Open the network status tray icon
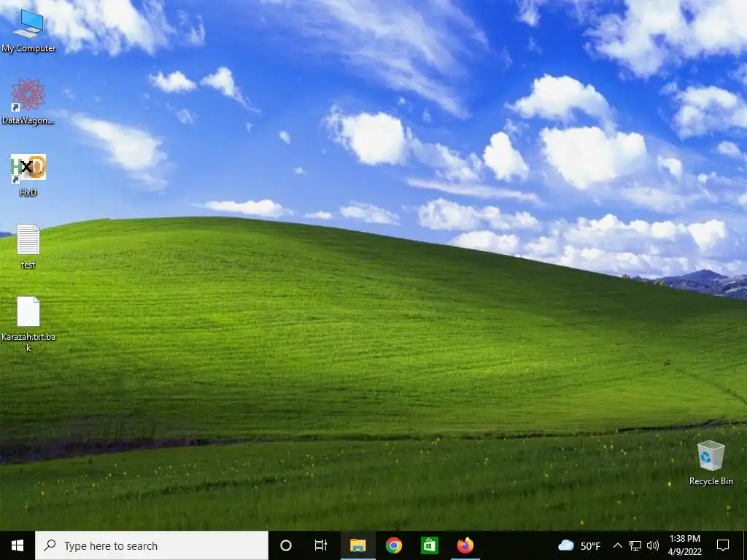The width and height of the screenshot is (747, 560). coord(635,545)
